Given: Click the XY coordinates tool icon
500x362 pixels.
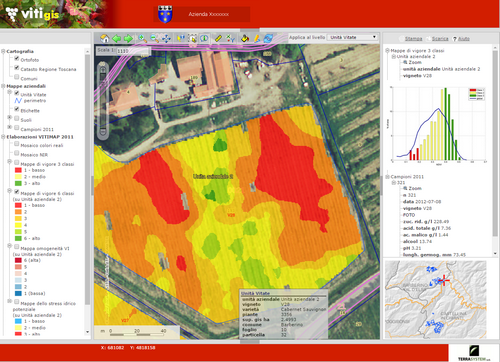Looking at the screenshot, I should click(x=230, y=38).
